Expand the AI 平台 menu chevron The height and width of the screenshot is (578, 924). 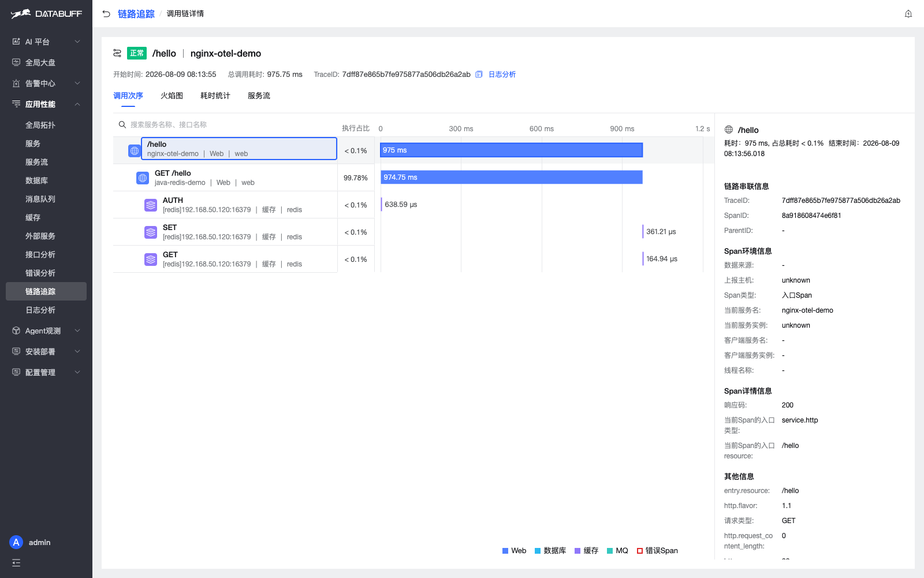pos(77,42)
